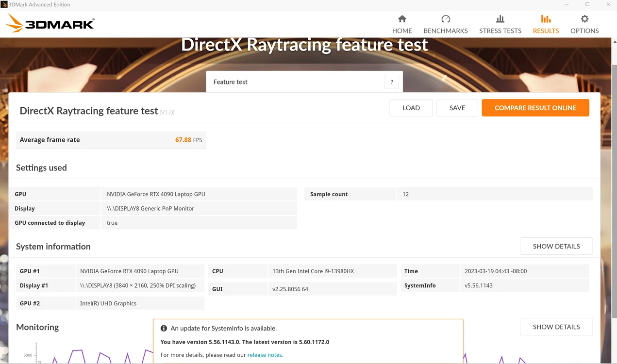The image size is (617, 364).
Task: Switch to the BENCHMARKS tab label
Action: tap(446, 31)
